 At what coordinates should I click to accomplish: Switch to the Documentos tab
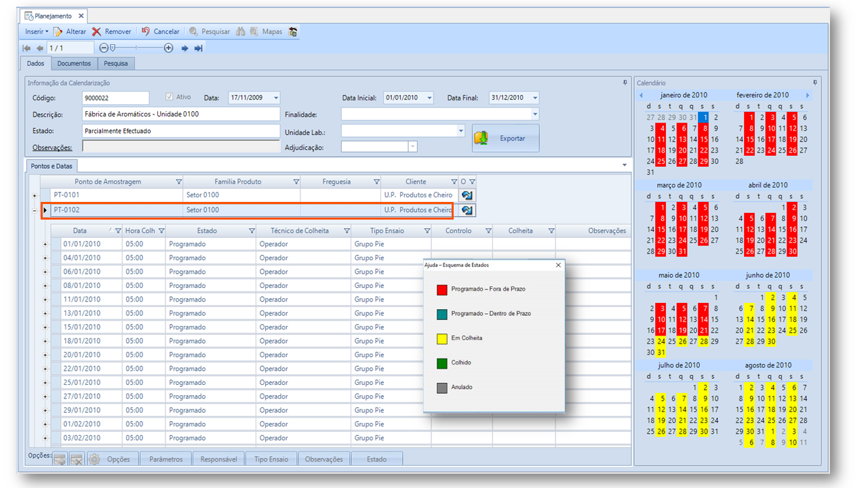[74, 64]
